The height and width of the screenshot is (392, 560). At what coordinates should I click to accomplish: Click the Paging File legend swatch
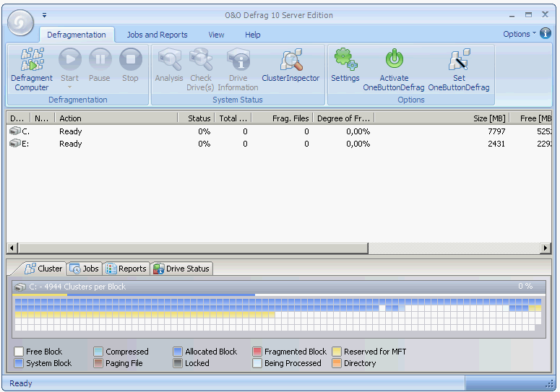coord(98,363)
